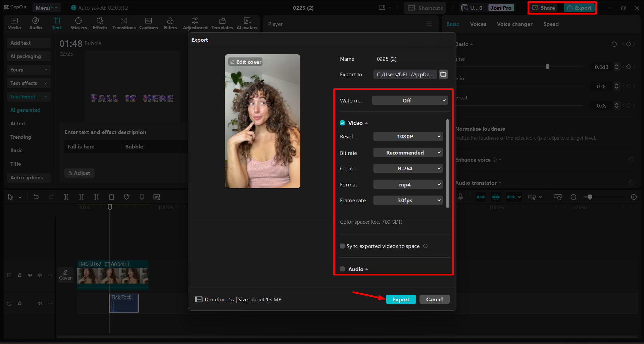644x344 pixels.
Task: Open the AI avatars panel
Action: pyautogui.click(x=247, y=23)
